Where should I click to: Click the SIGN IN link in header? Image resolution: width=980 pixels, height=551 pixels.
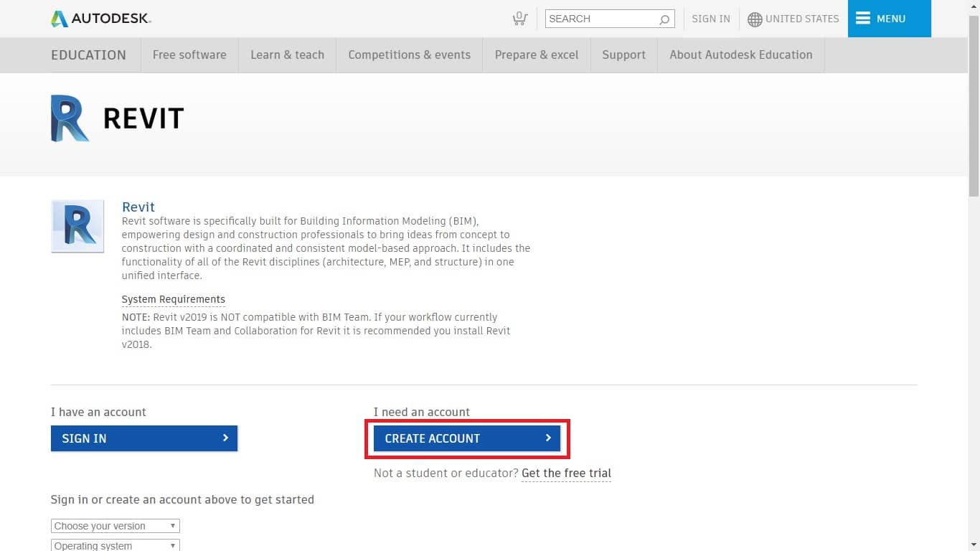(x=711, y=19)
